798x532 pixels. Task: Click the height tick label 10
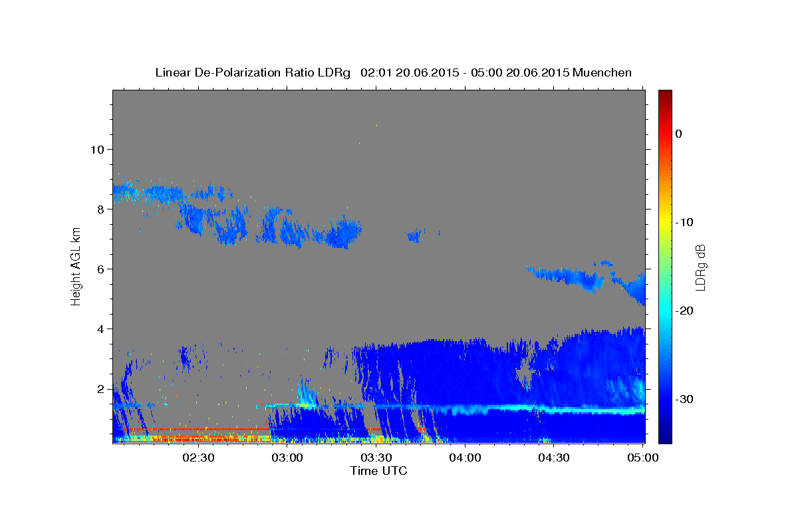tap(97, 149)
